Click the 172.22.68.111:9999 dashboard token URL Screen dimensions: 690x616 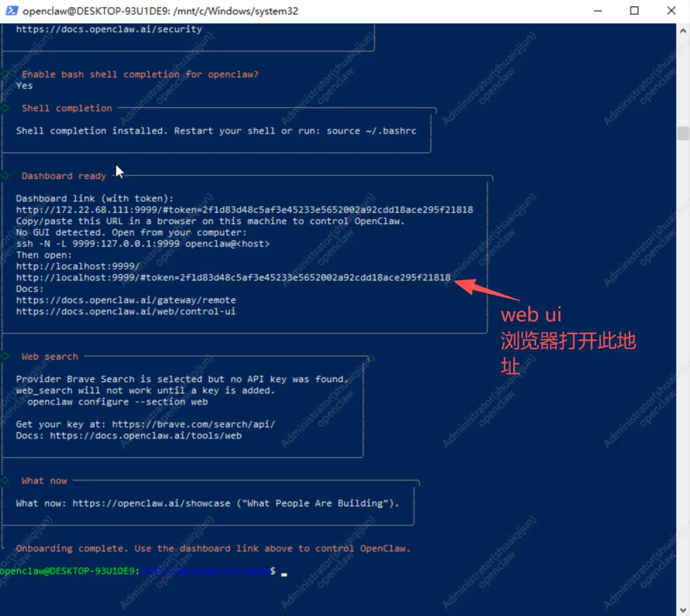(x=245, y=210)
